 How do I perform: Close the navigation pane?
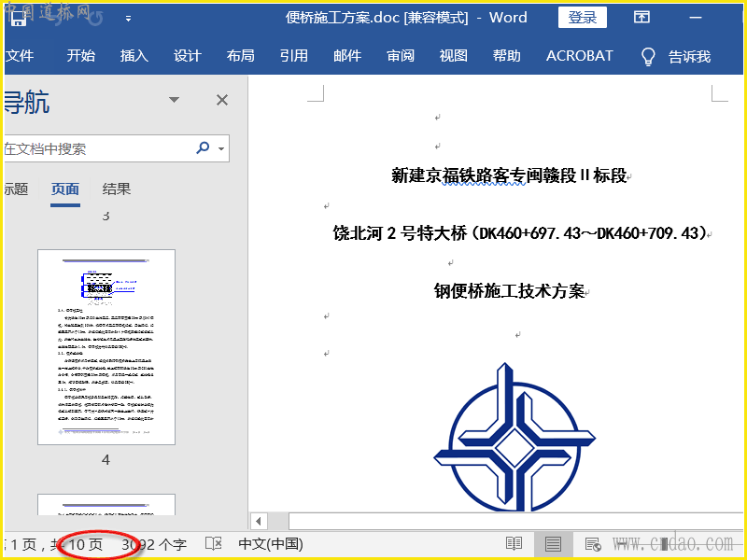tap(222, 100)
